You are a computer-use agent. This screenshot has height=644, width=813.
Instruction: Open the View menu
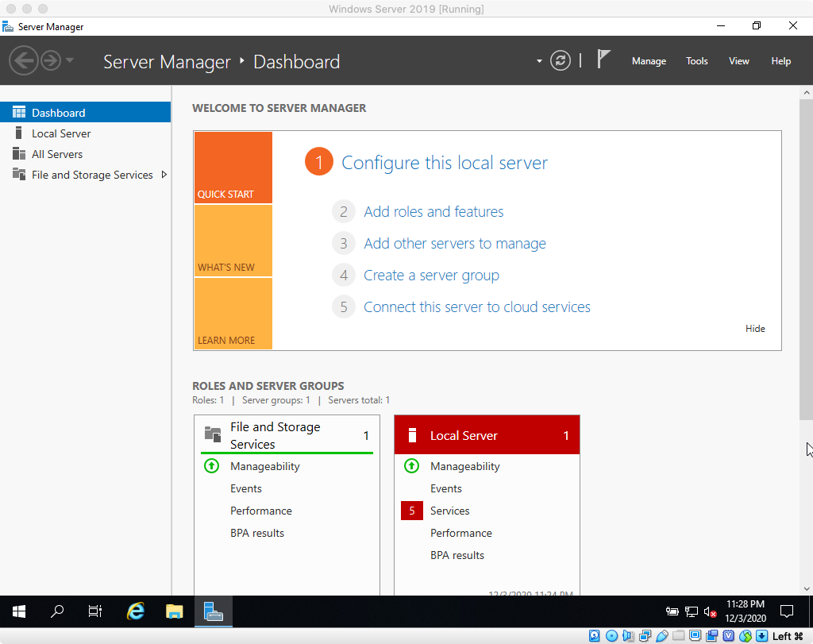point(739,61)
